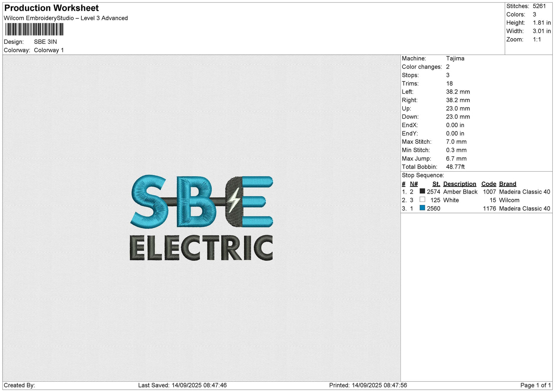Click the 'Colorway 1' value
Viewport: 555px width, 392px height.
tap(49, 50)
